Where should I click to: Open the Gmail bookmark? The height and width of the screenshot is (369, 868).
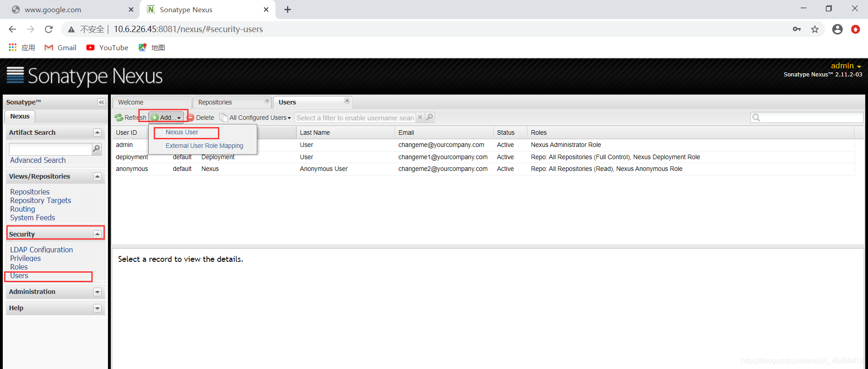click(x=61, y=47)
